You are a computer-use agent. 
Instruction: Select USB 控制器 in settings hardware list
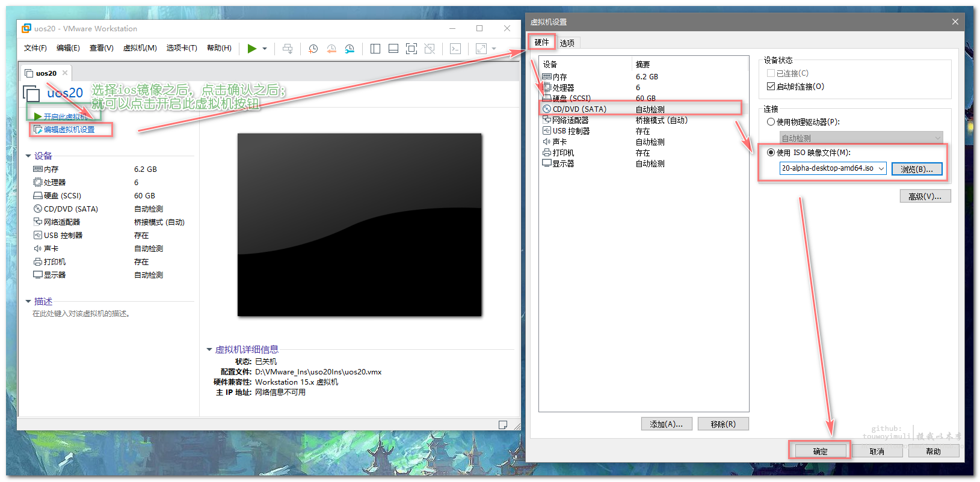coord(644,131)
